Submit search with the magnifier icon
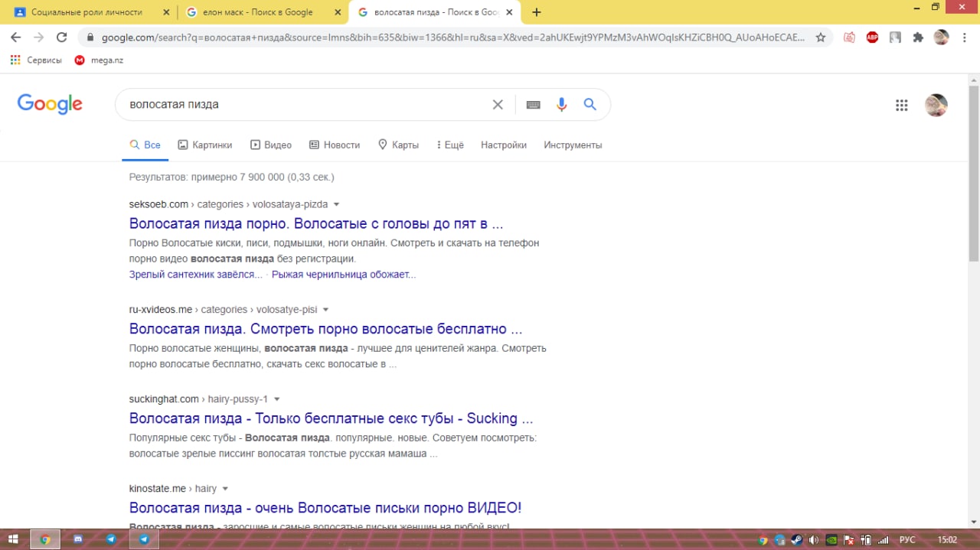The height and width of the screenshot is (550, 980). (590, 104)
